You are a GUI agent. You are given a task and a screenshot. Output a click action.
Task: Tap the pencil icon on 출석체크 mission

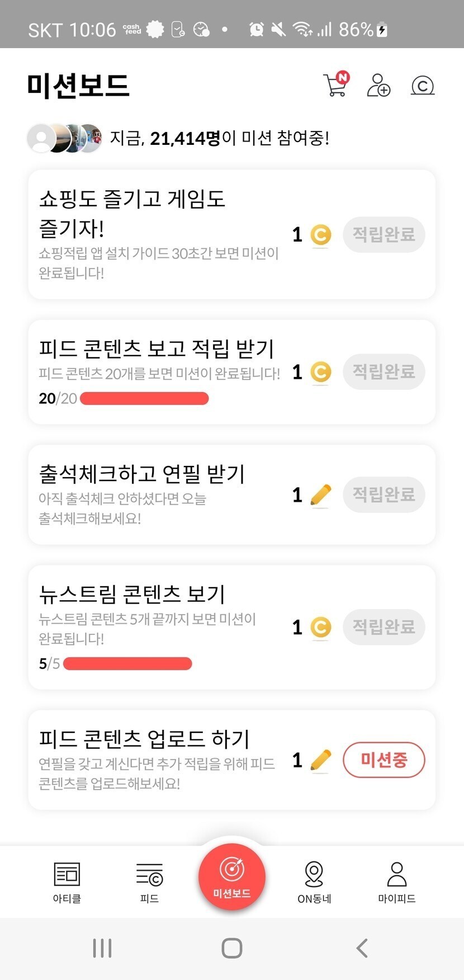[x=321, y=495]
